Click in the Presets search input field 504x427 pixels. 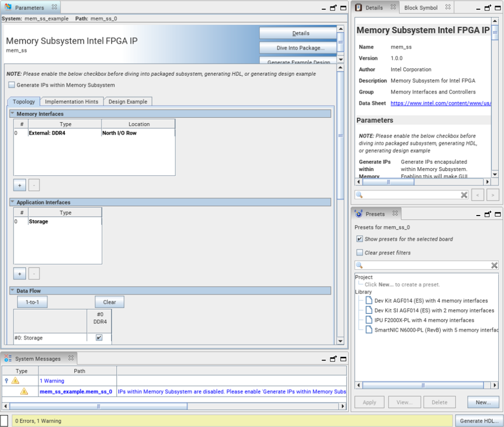427,265
